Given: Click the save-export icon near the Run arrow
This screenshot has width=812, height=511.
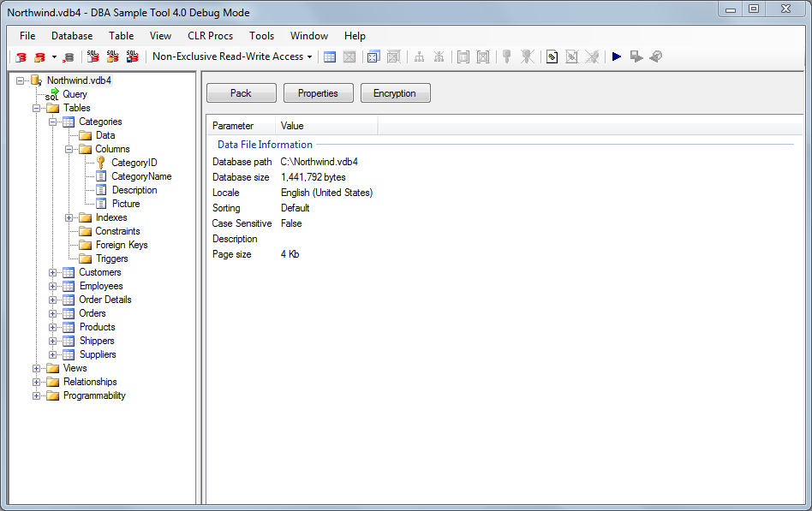Looking at the screenshot, I should coord(636,56).
